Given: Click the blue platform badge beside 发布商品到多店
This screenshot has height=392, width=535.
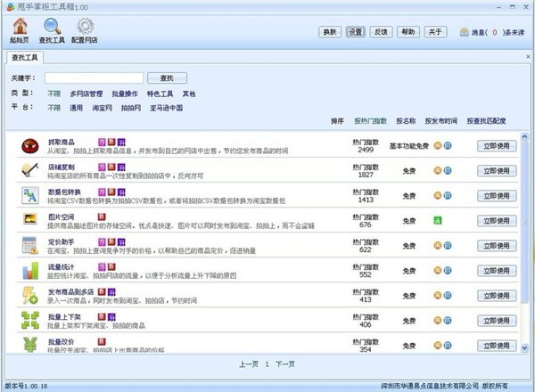Looking at the screenshot, I should pos(111,292).
